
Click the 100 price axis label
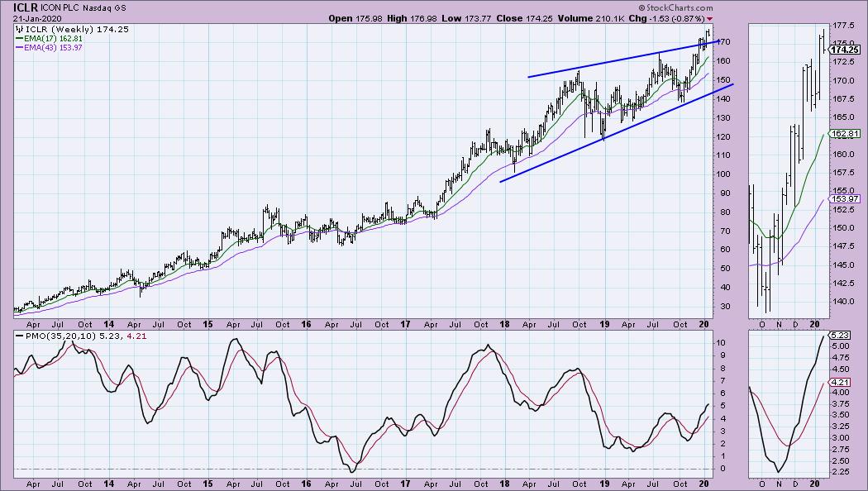click(x=725, y=174)
